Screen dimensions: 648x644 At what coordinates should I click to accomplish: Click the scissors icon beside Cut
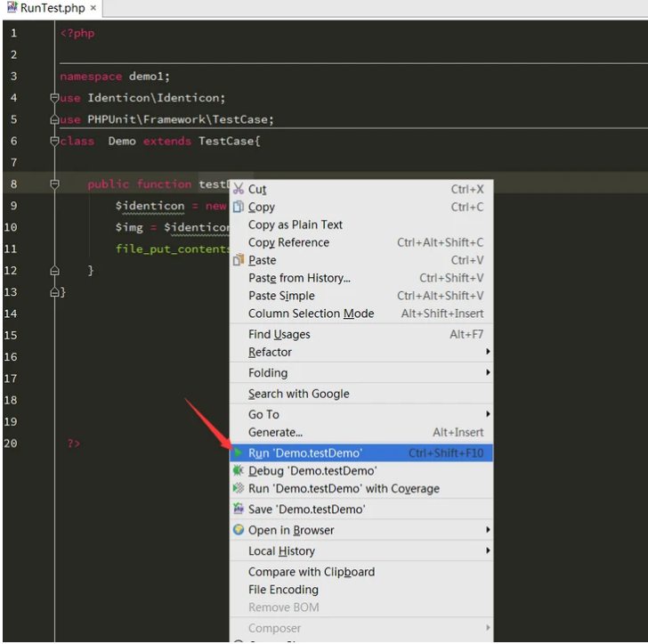click(x=238, y=189)
